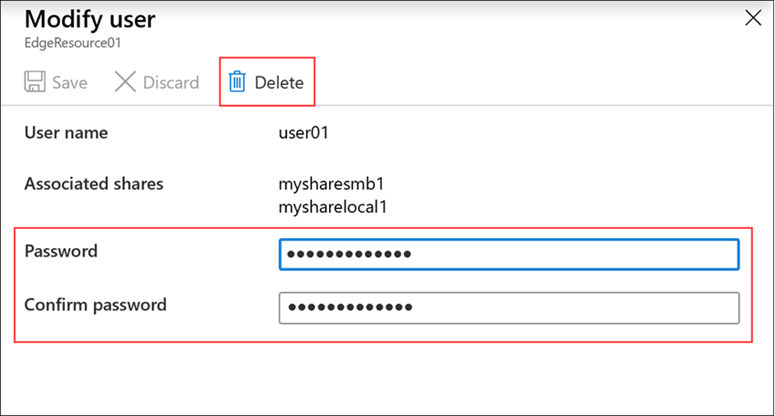Select the mysharesmb1 associated share
Image resolution: width=775 pixels, height=416 pixels.
331,184
